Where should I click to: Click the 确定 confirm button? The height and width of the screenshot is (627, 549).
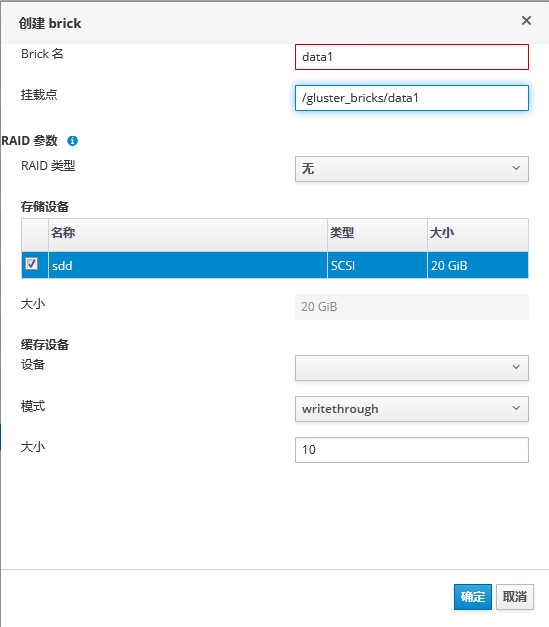coord(473,597)
